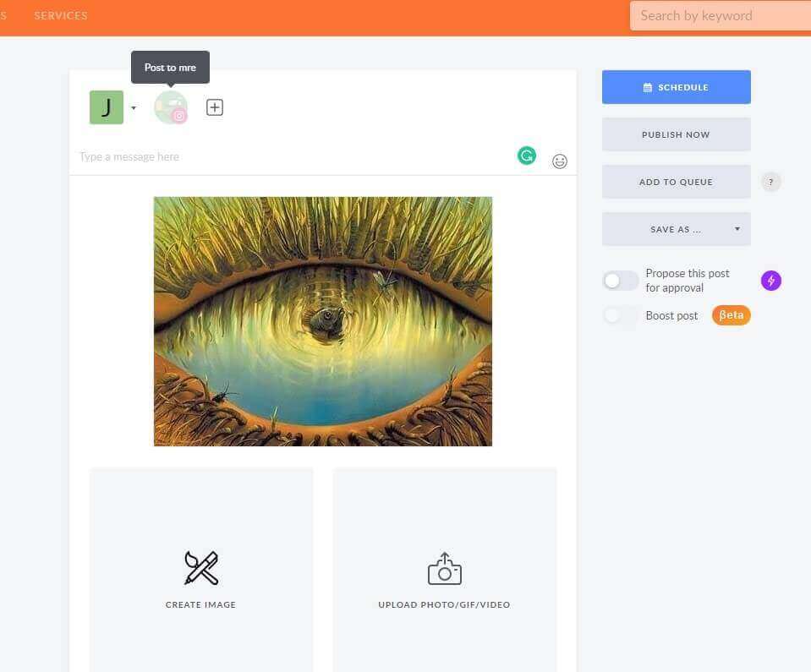Click the green J account avatar
This screenshot has width=811, height=672.
click(107, 107)
